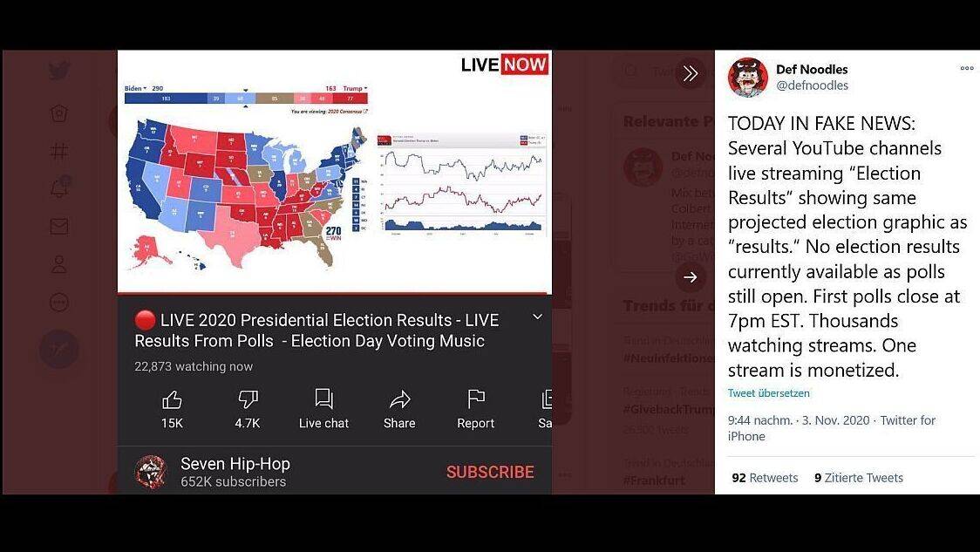Open the Explore hashtag icon
The image size is (980, 552).
point(59,151)
